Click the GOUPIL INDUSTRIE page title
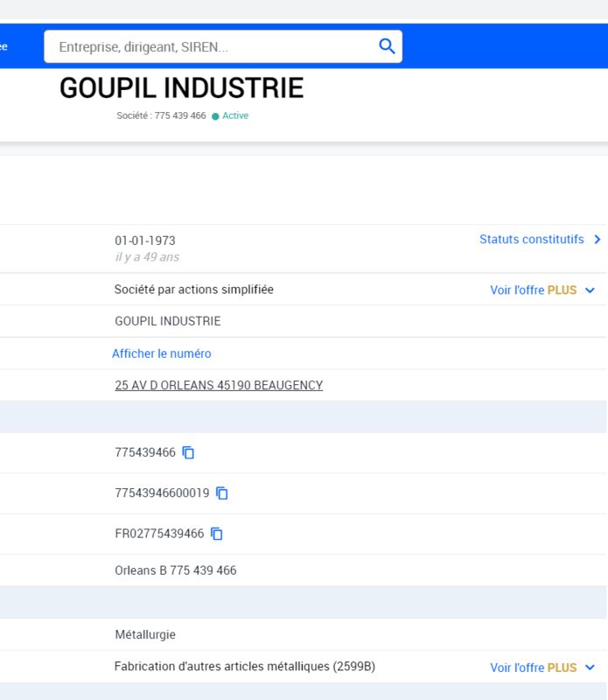Viewport: 608px width, 700px height. pyautogui.click(x=182, y=88)
